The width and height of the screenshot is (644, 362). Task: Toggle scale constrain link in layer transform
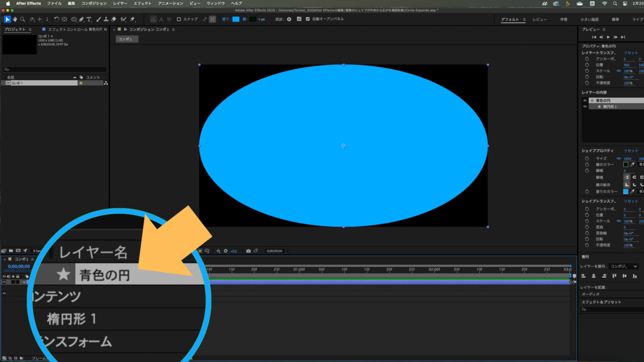pyautogui.click(x=619, y=71)
